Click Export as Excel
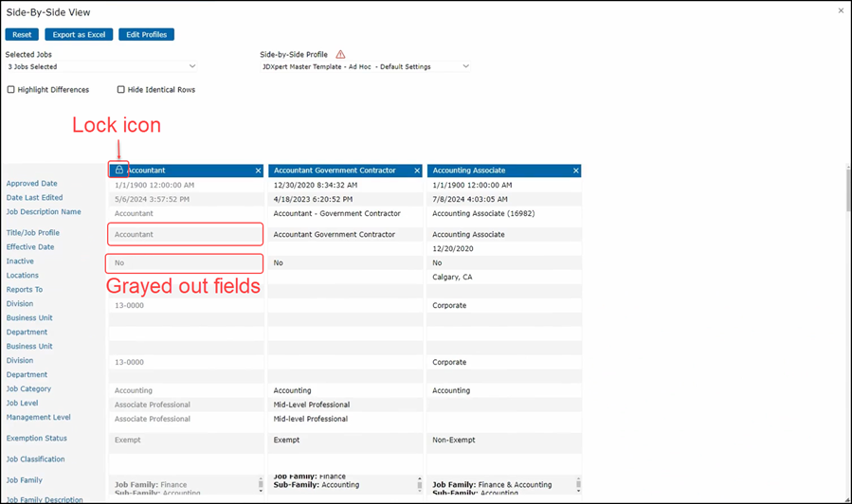 coord(79,35)
